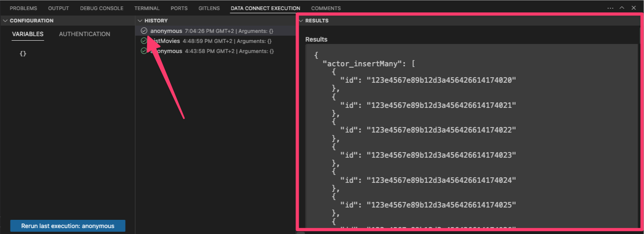Click the checkmark icon of the 4:43:58 PM execution
Screen dimensions: 644x234
(144, 51)
